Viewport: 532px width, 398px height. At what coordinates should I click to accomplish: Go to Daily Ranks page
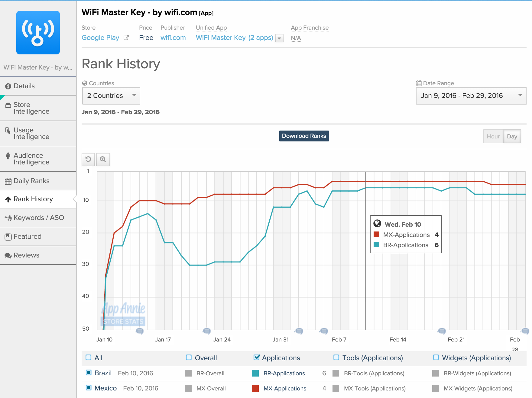38,181
